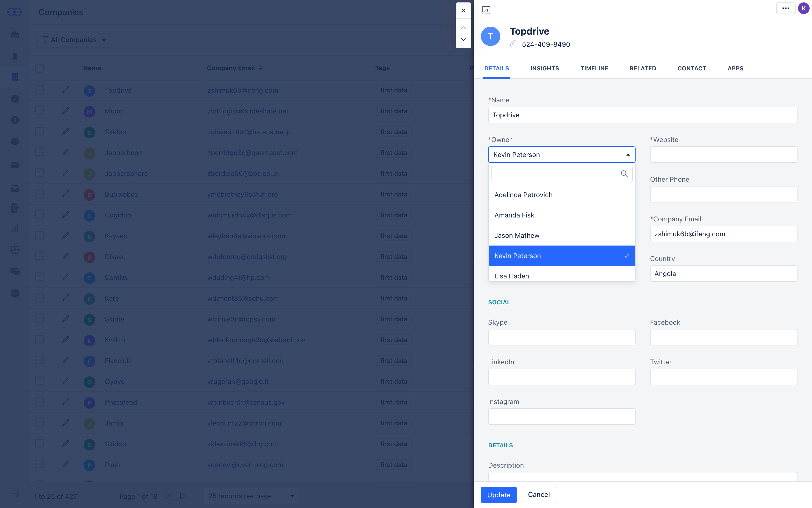Toggle the select-all header checkbox

coord(40,68)
